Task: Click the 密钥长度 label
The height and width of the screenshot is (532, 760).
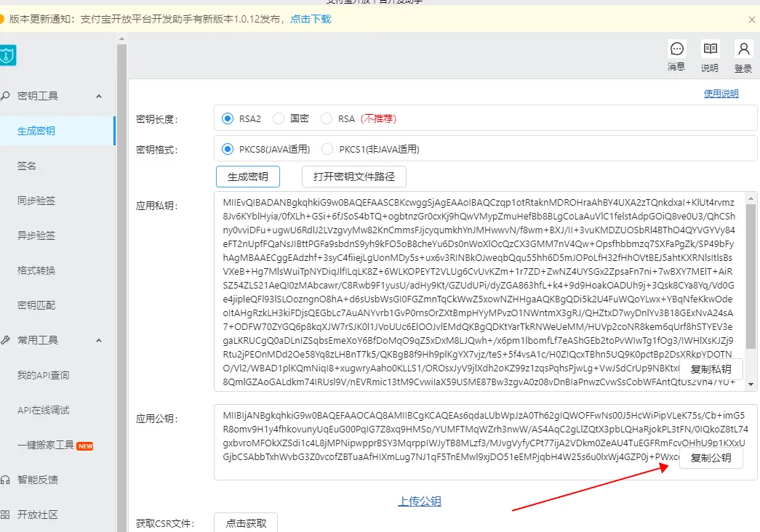Action: pos(156,119)
